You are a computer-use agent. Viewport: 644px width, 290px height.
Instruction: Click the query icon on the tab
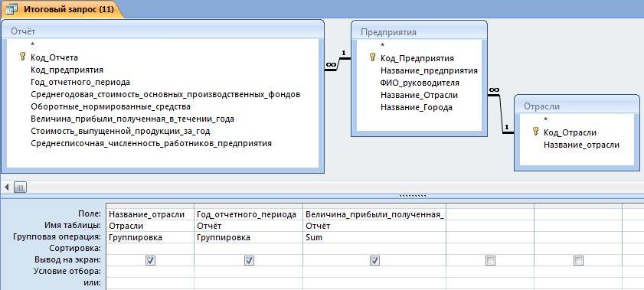(x=12, y=9)
